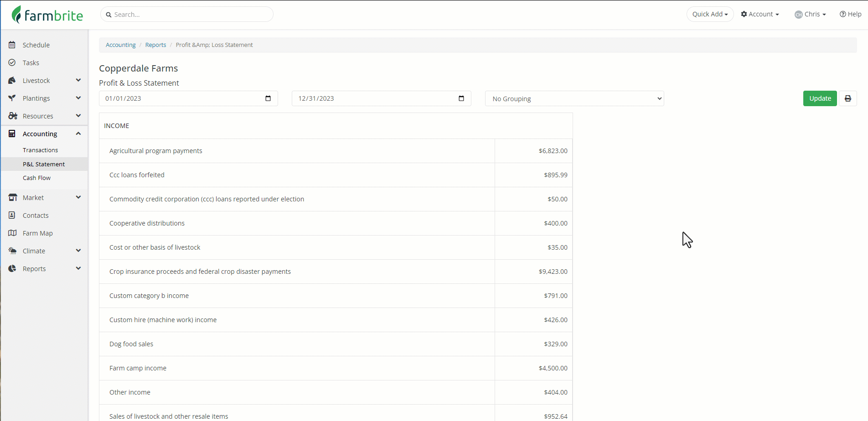The width and height of the screenshot is (868, 421).
Task: Open the Farm Map menu item
Action: (x=38, y=233)
